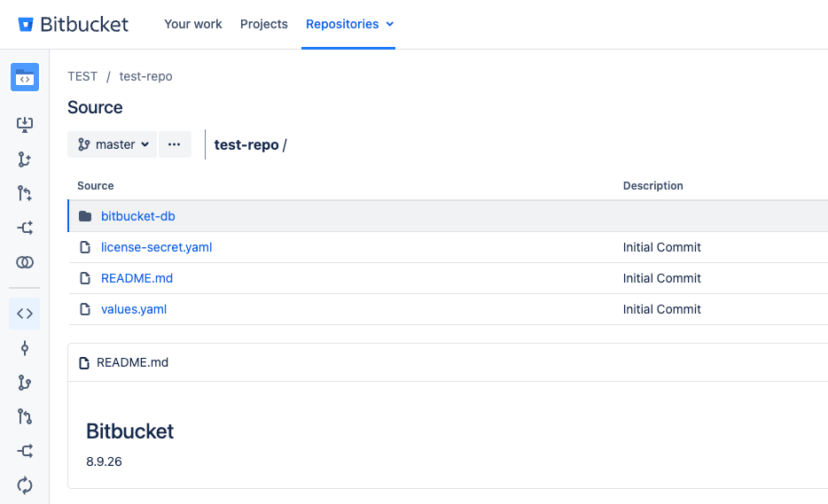Image resolution: width=828 pixels, height=504 pixels.
Task: Open the bitbucket-db folder link
Action: (137, 216)
